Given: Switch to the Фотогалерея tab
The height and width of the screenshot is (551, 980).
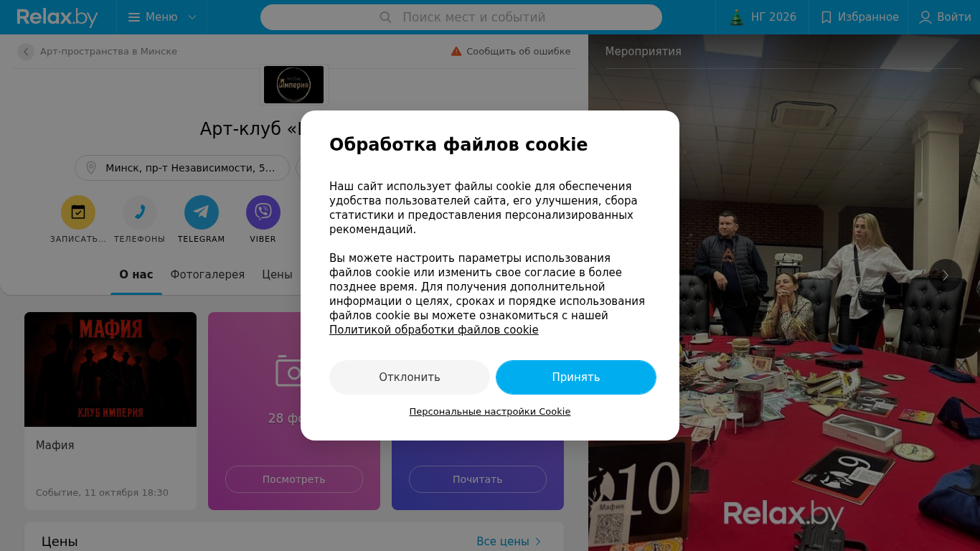Looking at the screenshot, I should click(207, 275).
